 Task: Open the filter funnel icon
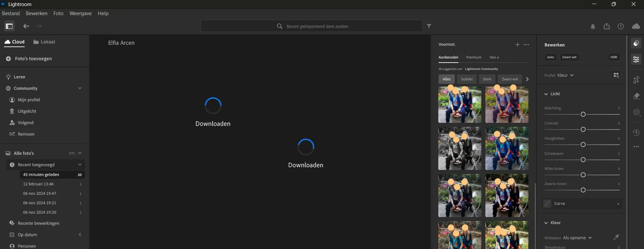pyautogui.click(x=429, y=26)
